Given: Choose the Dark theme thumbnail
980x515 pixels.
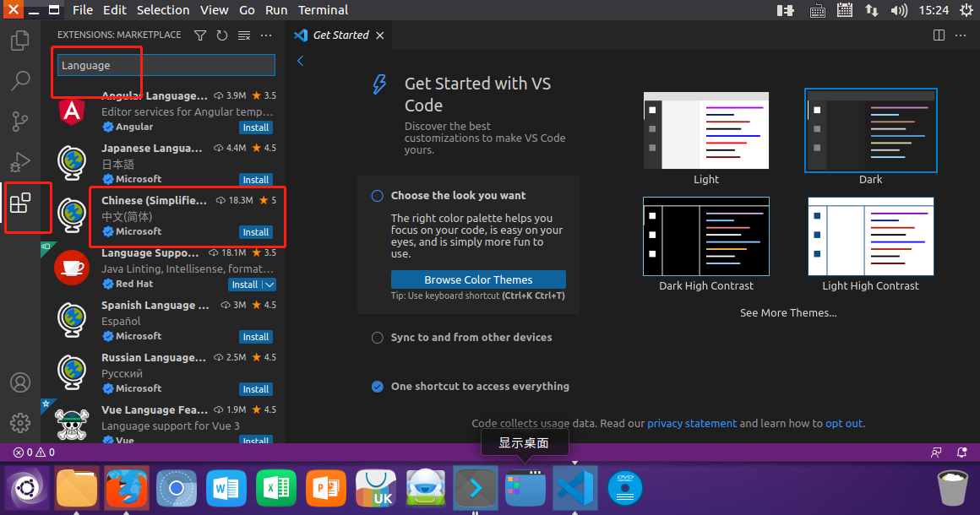Looking at the screenshot, I should 871,131.
